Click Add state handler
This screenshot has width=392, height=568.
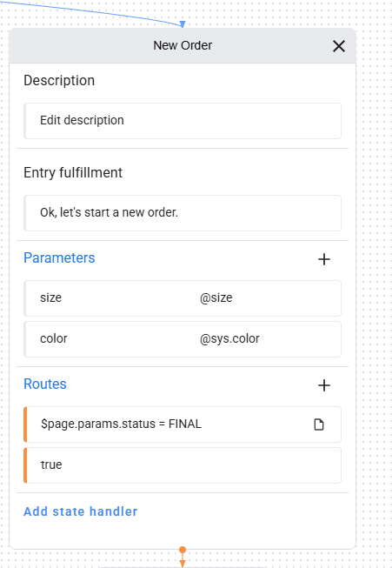tap(80, 511)
